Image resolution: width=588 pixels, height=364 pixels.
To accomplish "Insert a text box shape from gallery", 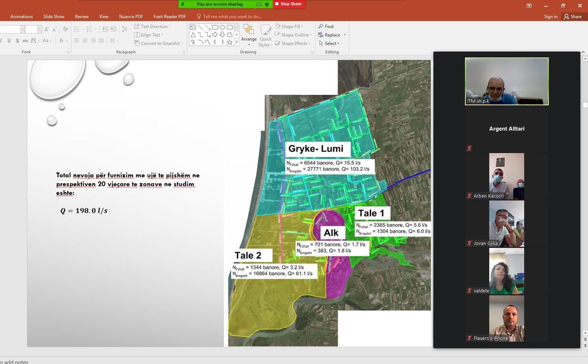I will pos(193,27).
